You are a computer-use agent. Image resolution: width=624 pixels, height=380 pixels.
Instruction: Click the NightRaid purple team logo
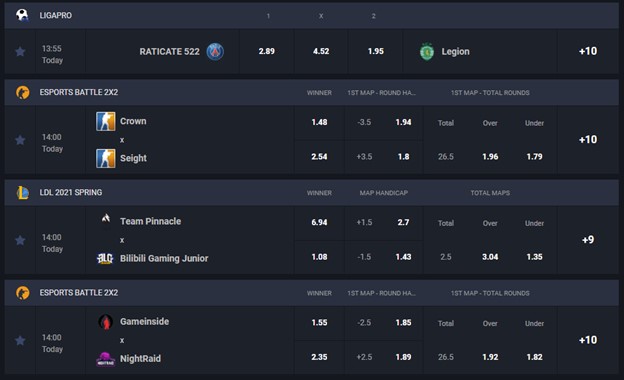point(105,359)
